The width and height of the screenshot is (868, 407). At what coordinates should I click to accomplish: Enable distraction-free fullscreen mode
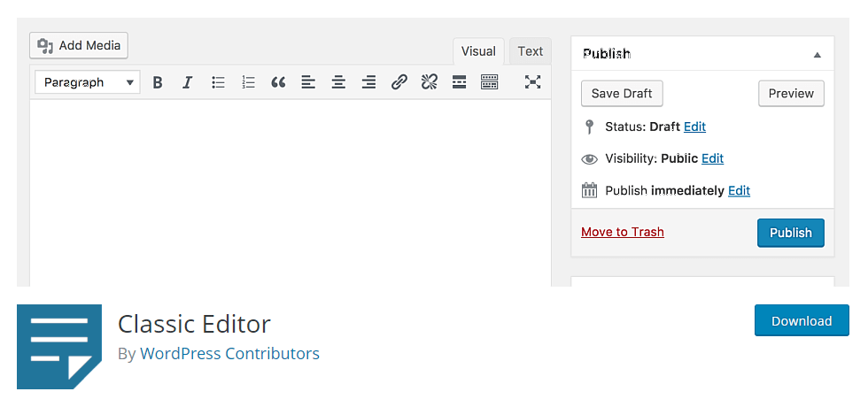tap(532, 82)
